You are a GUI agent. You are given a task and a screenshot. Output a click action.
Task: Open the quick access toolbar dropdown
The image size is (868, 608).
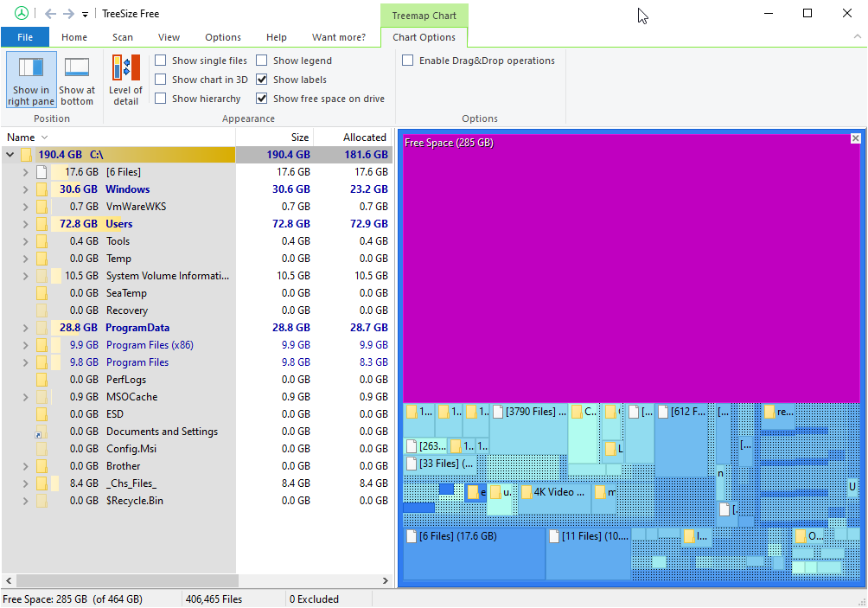(85, 15)
